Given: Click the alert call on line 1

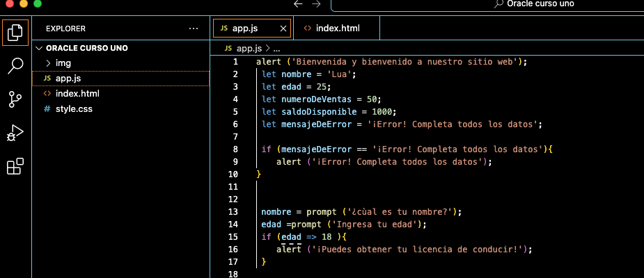Looking at the screenshot, I should pos(269,62).
